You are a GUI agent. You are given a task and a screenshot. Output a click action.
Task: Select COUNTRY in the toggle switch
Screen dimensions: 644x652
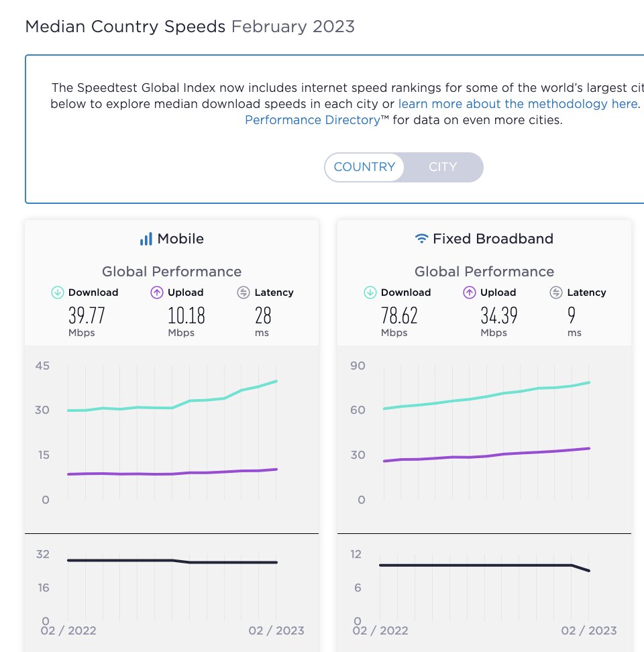pyautogui.click(x=364, y=167)
